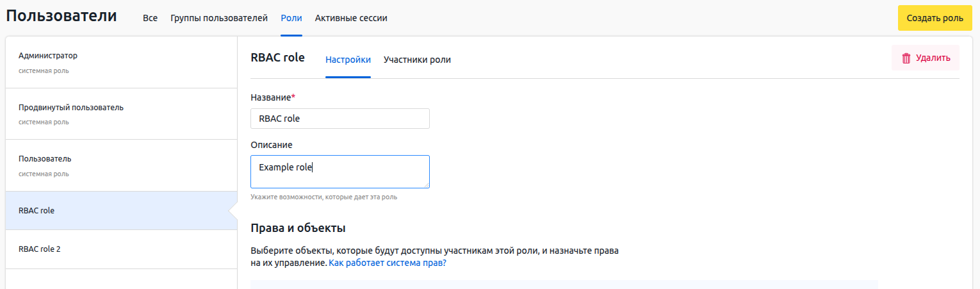Click the Пользователи page heading
Viewport: 980px width, 289px height.
pyautogui.click(x=61, y=17)
